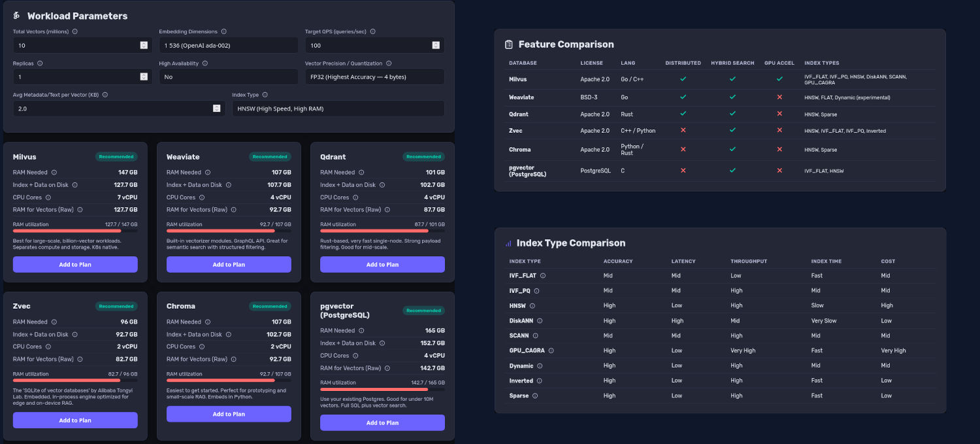Screen dimensions: 980x444
Task: Click RAM Needed info icon in Chroma card
Action: click(208, 322)
